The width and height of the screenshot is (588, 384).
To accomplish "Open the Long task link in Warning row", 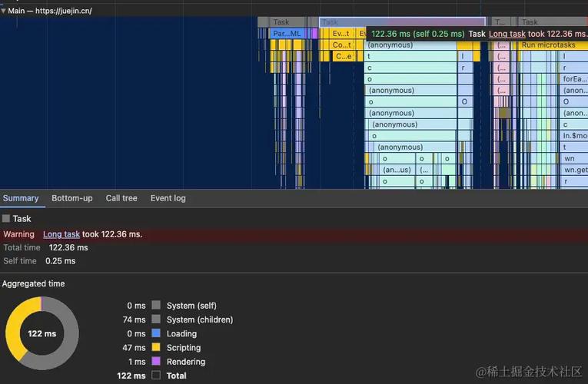I will [61, 234].
